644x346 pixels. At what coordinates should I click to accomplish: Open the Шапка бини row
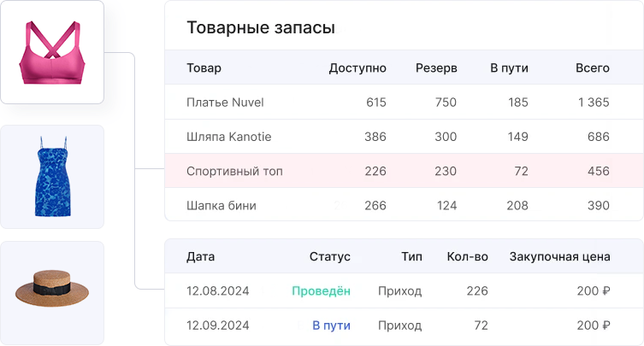(x=222, y=205)
